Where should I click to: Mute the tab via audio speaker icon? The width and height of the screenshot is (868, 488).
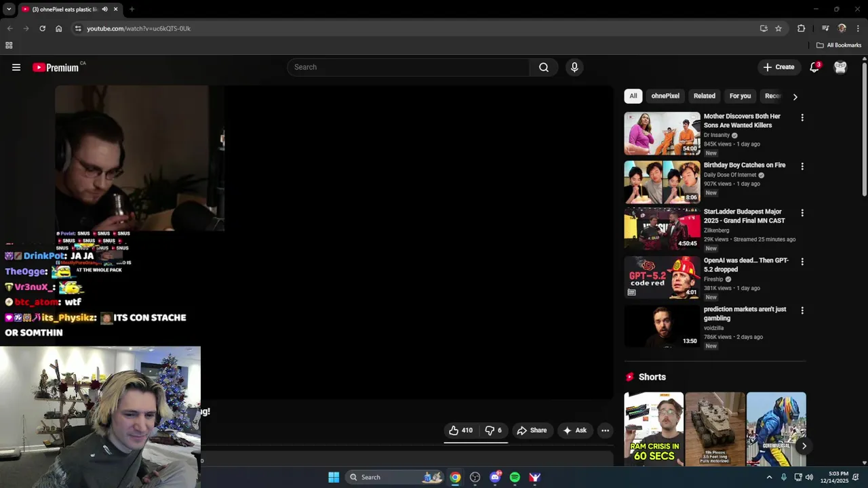coord(104,9)
